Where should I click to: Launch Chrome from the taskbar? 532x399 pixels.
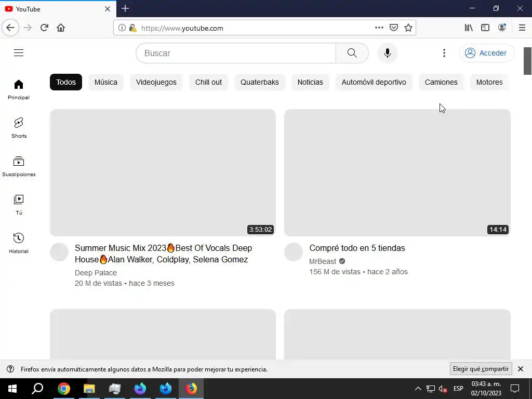click(64, 389)
